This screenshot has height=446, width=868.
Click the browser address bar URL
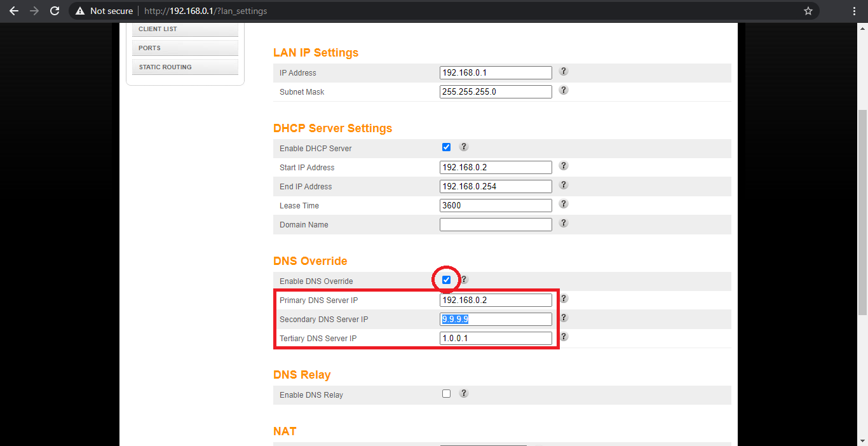point(205,11)
